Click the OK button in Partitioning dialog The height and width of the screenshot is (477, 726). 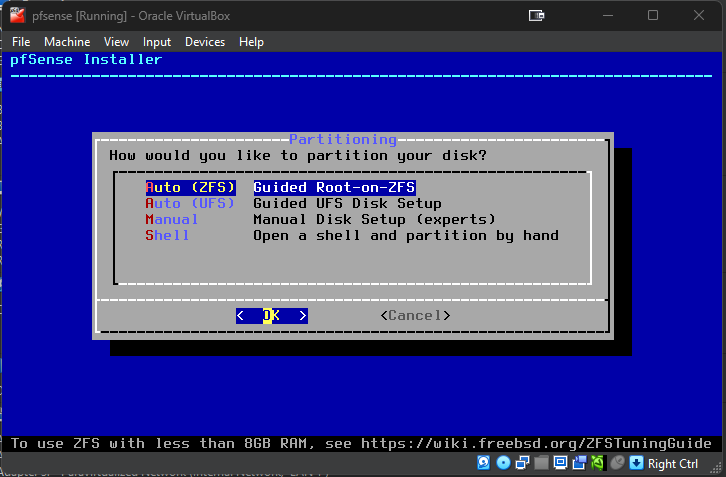272,316
